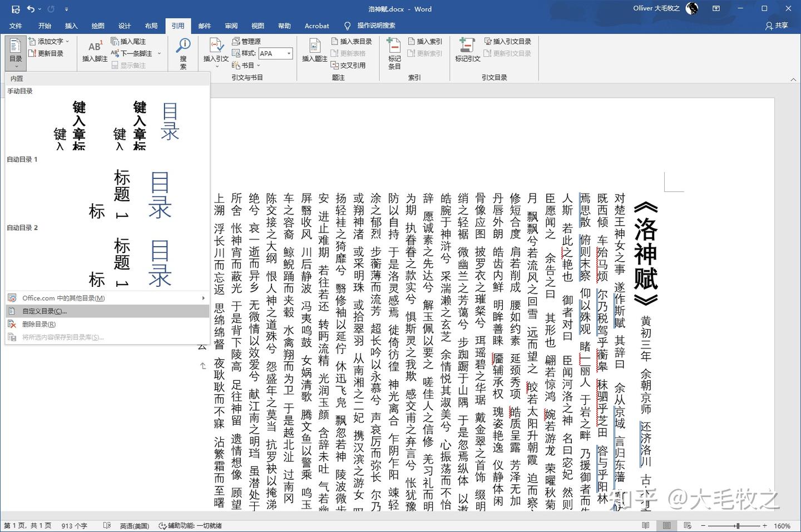Click the zoom out minus button
This screenshot has width=801, height=532.
click(x=703, y=525)
